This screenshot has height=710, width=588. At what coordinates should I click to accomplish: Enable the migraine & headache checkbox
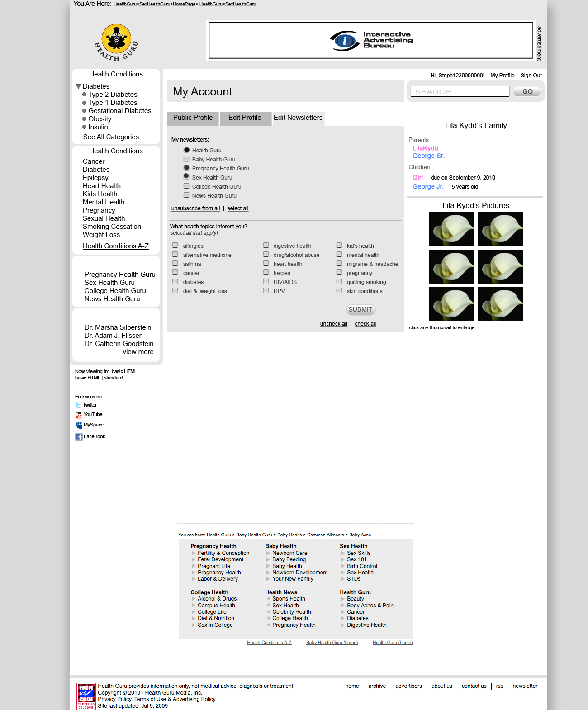point(339,263)
